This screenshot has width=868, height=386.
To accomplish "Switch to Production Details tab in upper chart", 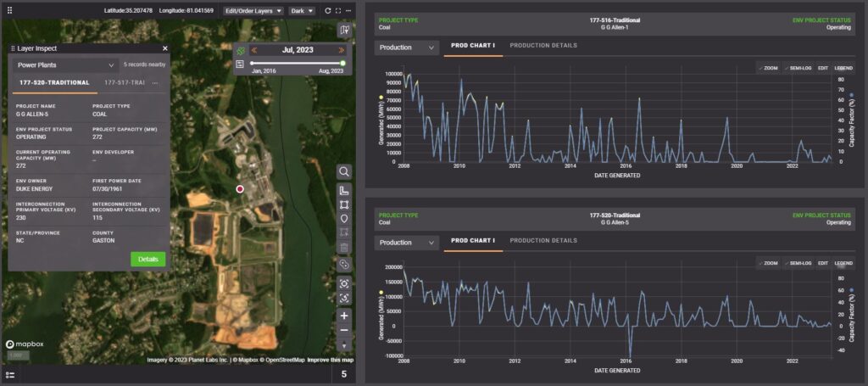I will point(543,46).
